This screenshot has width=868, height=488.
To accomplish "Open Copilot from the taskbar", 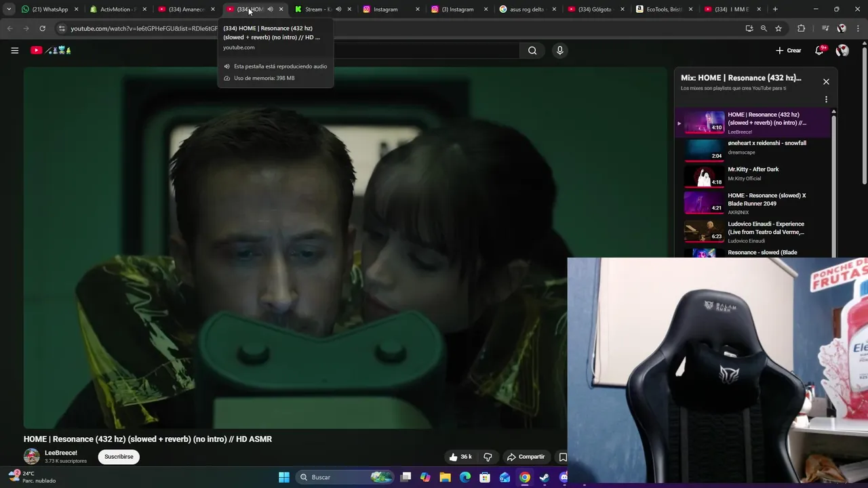I will (x=425, y=477).
